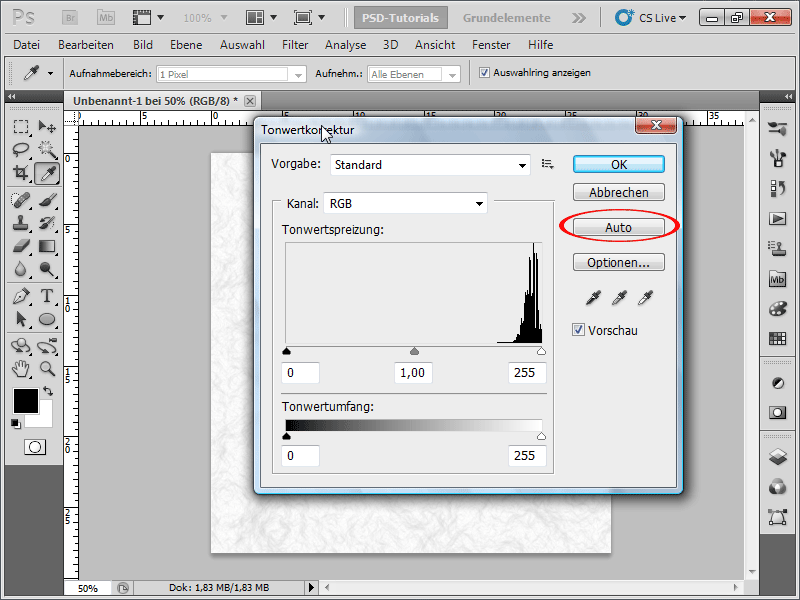The height and width of the screenshot is (600, 800).
Task: Open the Vorgabe Standard dropdown
Action: point(430,165)
